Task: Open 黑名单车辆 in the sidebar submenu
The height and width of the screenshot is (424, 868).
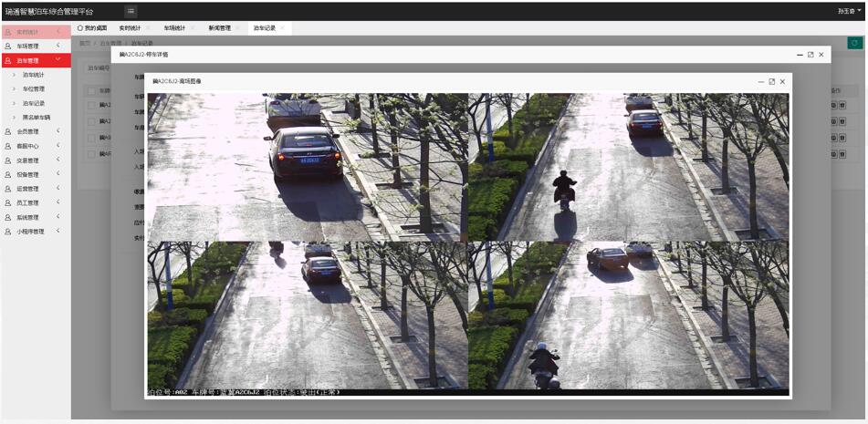Action: point(37,118)
